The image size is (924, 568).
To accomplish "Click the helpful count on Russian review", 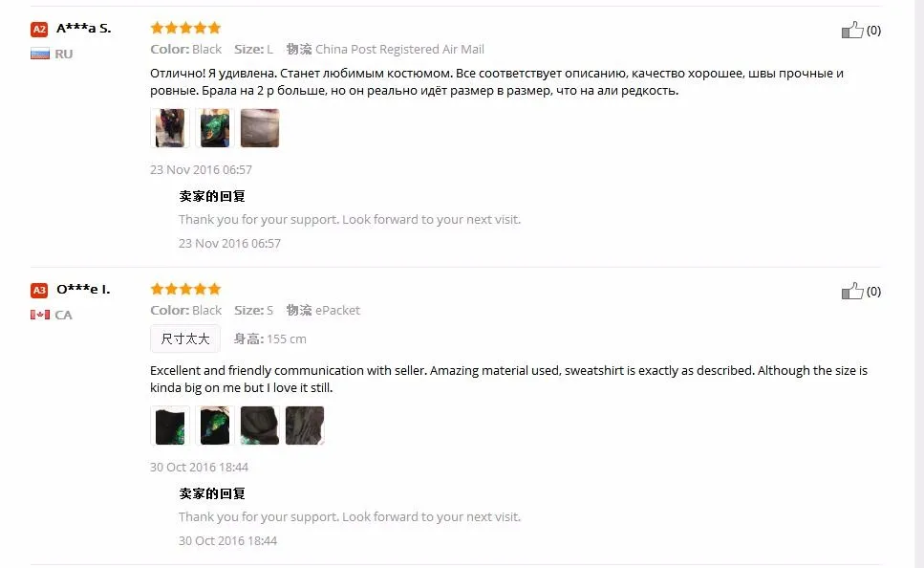I will pos(873,30).
